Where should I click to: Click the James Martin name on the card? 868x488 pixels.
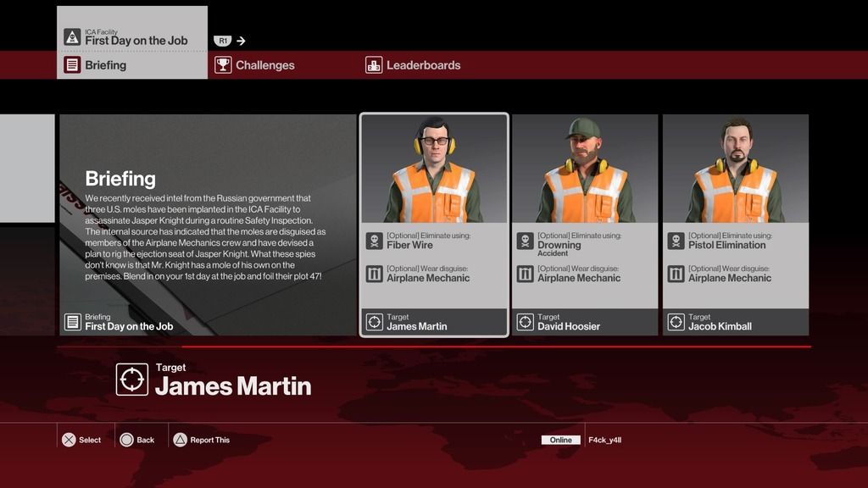tap(416, 326)
